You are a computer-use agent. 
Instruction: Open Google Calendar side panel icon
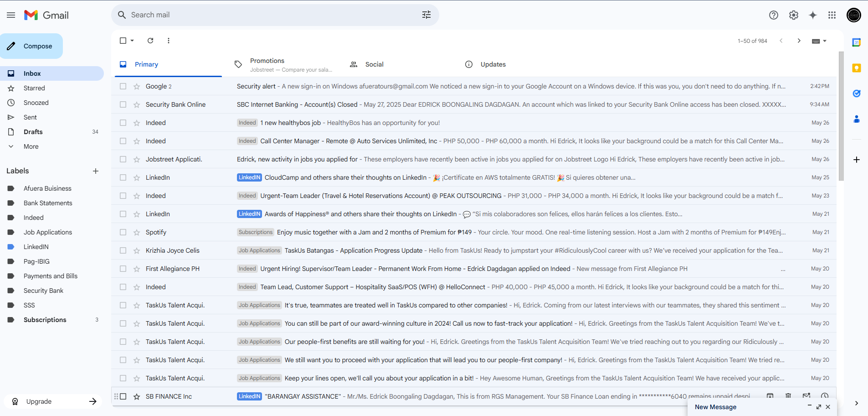pos(857,42)
